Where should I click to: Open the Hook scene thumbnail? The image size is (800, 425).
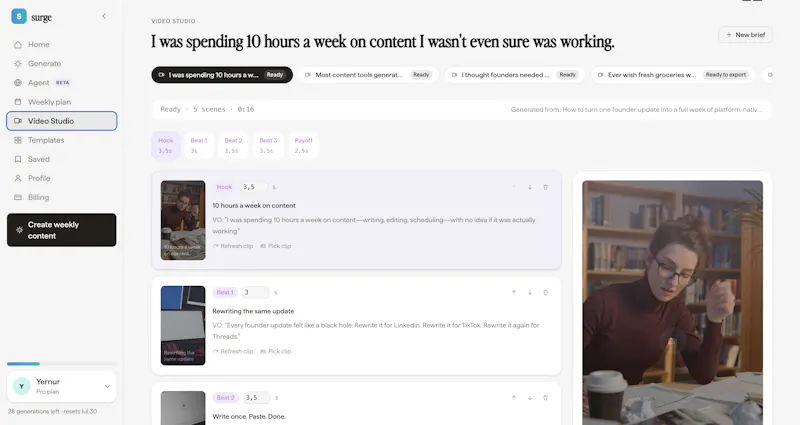click(183, 220)
